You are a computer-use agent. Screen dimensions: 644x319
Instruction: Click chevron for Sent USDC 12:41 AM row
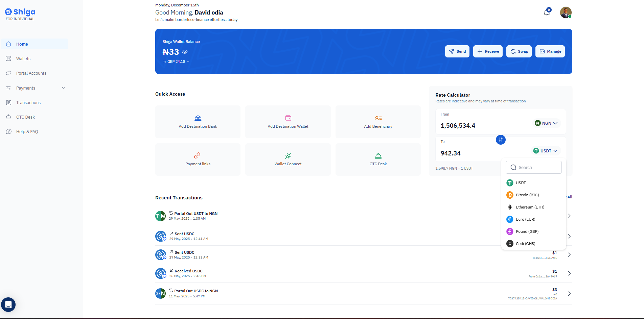pos(570,236)
